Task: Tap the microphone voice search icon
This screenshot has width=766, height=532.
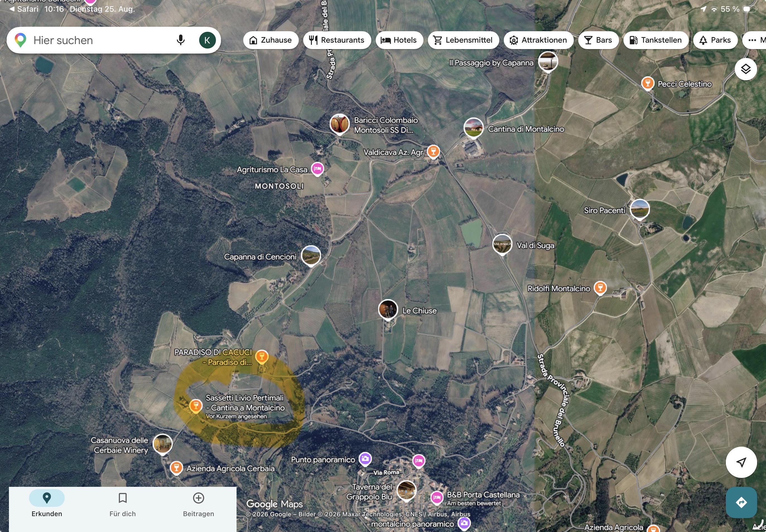Action: (x=180, y=40)
